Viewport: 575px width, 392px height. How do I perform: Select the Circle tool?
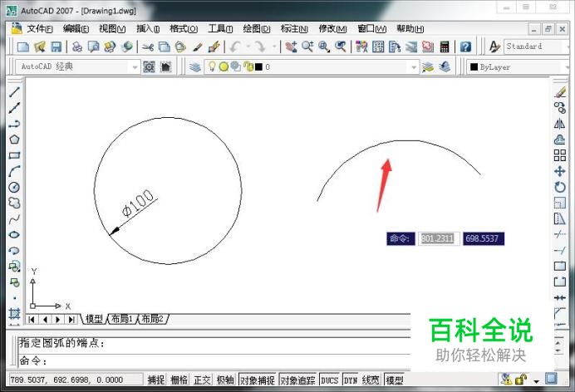pyautogui.click(x=14, y=187)
